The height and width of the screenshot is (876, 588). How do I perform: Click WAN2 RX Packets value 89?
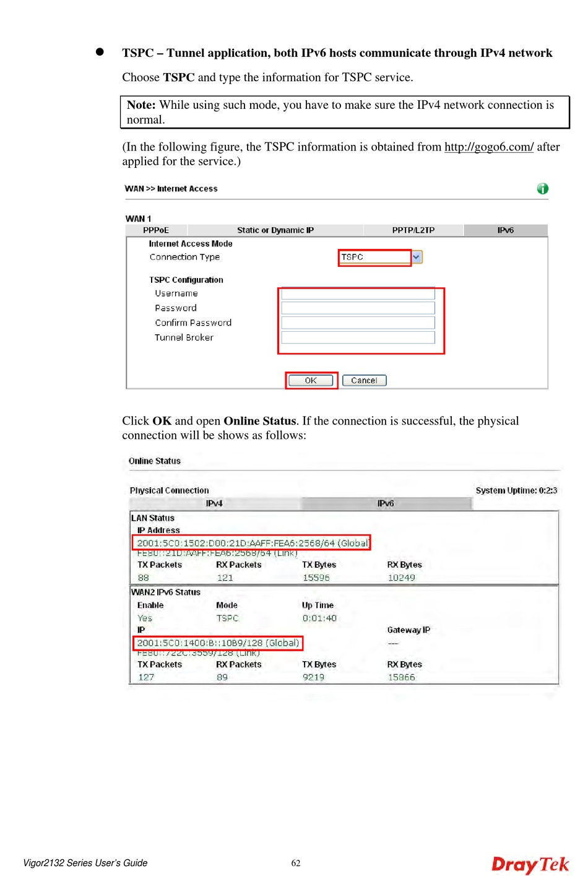click(x=222, y=677)
